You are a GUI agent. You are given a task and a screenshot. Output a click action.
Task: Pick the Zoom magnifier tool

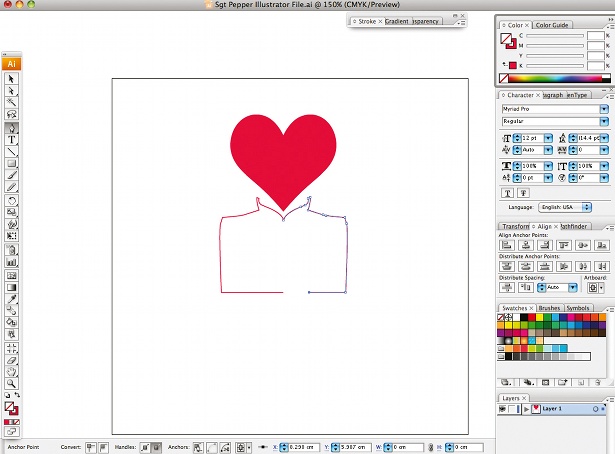point(11,383)
